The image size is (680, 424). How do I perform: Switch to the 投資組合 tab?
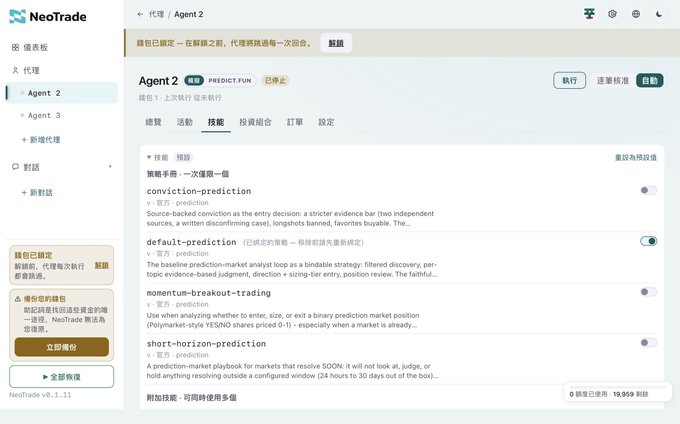(x=255, y=122)
